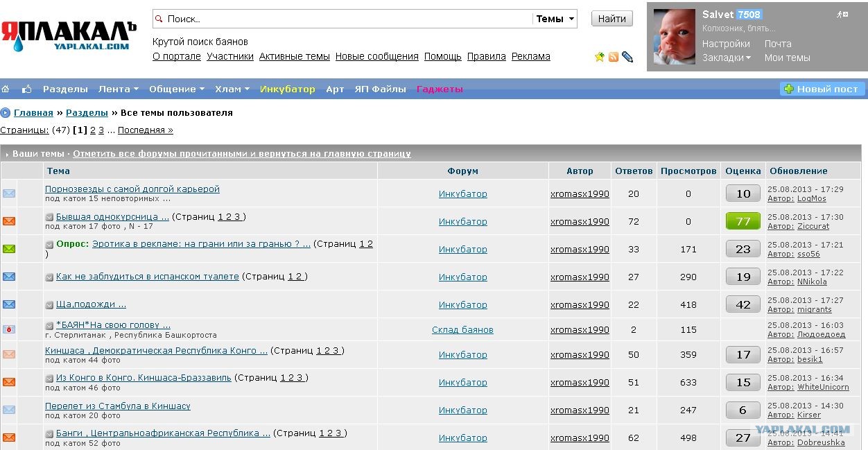This screenshot has height=450, width=868.
Task: Click the rating button showing 42
Action: 743,304
